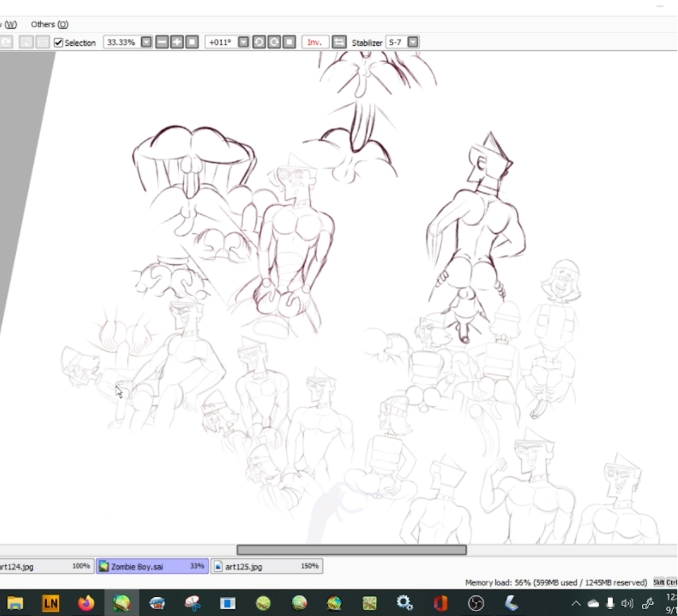
Task: Open Firefox from the taskbar
Action: click(x=86, y=603)
